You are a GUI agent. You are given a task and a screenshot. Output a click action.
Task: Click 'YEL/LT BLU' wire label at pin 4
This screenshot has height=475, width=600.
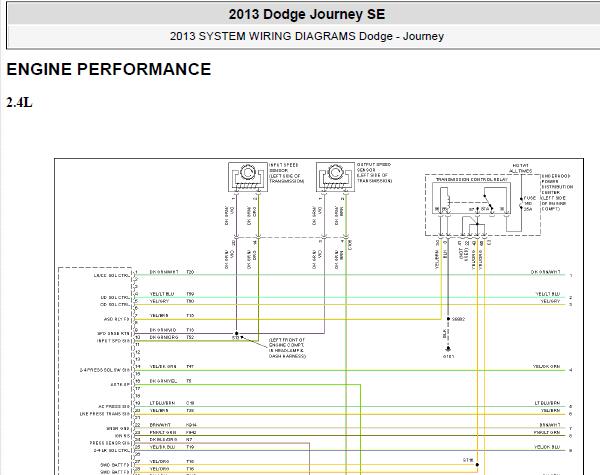point(162,294)
